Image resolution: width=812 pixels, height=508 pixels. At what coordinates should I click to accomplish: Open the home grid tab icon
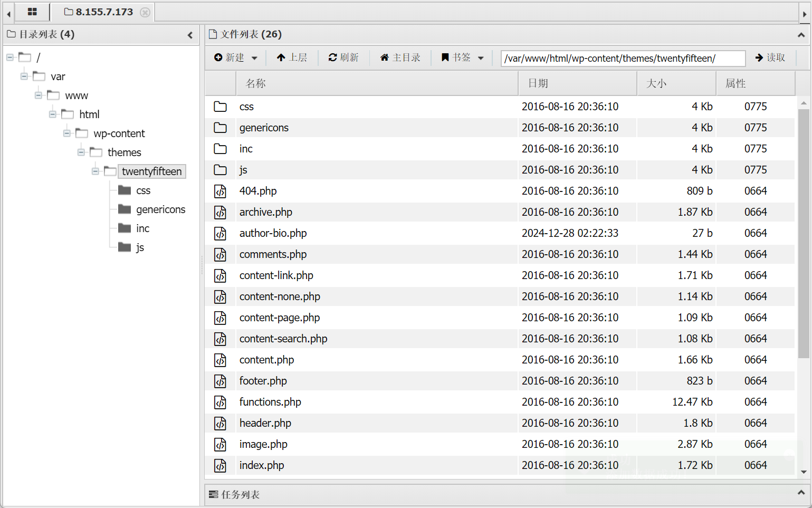pos(32,12)
